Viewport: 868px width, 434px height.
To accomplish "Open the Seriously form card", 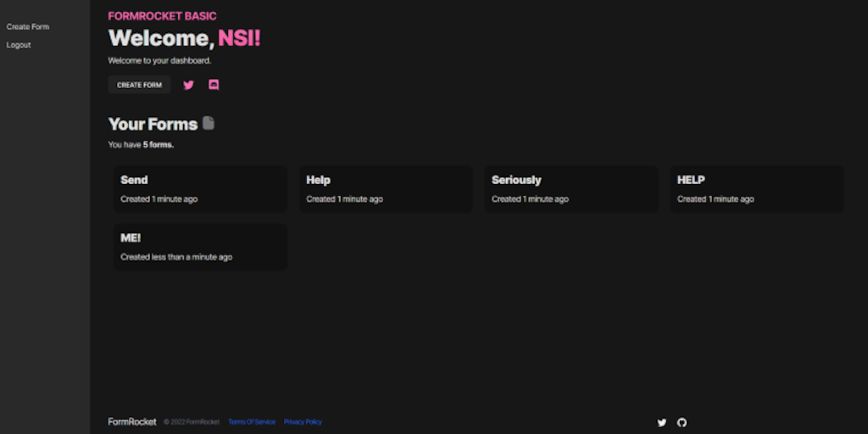I will tap(571, 189).
